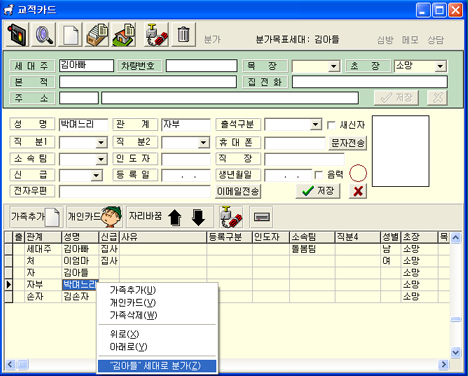This screenshot has width=468, height=376.
Task: Click the traffic light exit icon
Action: [17, 35]
